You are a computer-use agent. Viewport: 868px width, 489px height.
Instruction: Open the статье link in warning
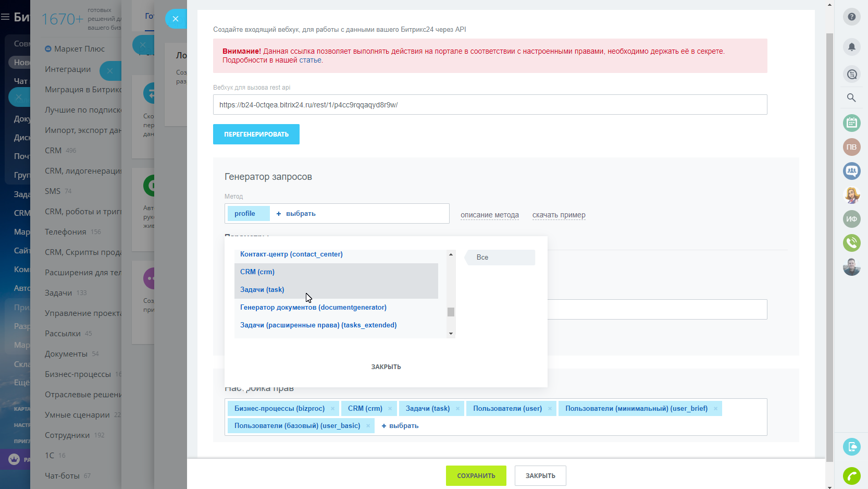[311, 60]
